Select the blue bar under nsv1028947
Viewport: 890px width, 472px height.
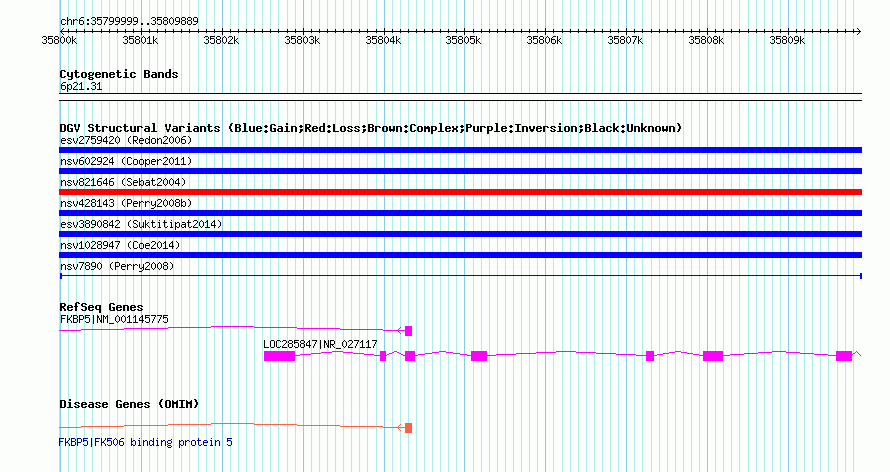coord(460,255)
